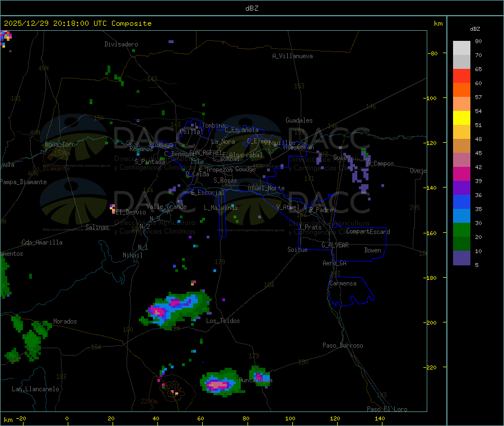This screenshot has height=426, width=504.
Task: Select the 'S_Pintada' location label
Action: (x=150, y=162)
